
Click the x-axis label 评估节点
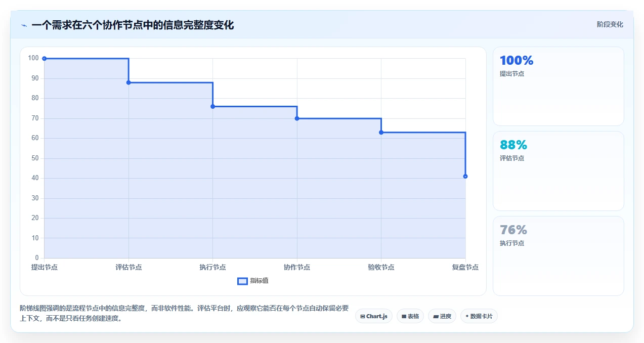[128, 267]
